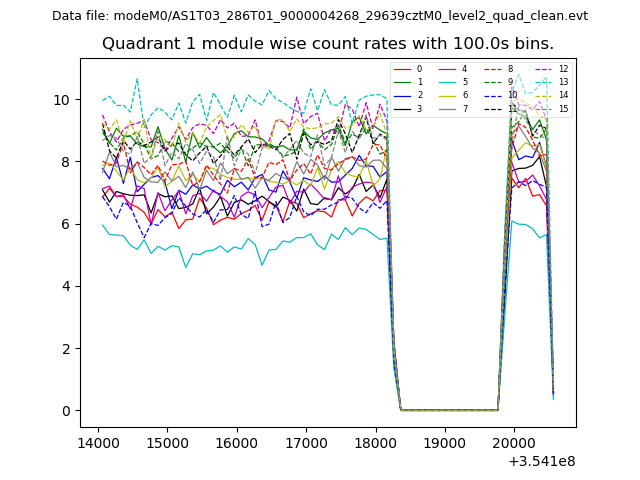Image resolution: width=640 pixels, height=480 pixels.
Task: Click the black line swatch for module 3
Action: point(402,108)
